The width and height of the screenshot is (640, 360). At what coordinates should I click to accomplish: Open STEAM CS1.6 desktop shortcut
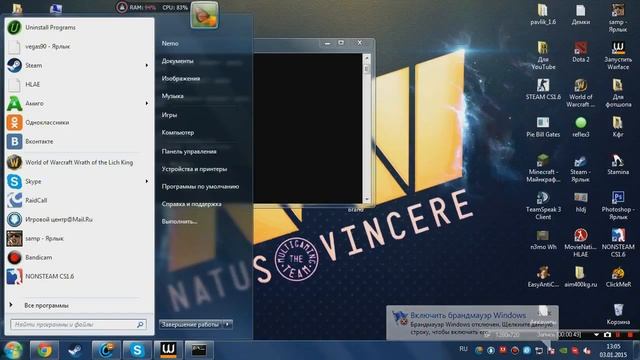pyautogui.click(x=543, y=90)
